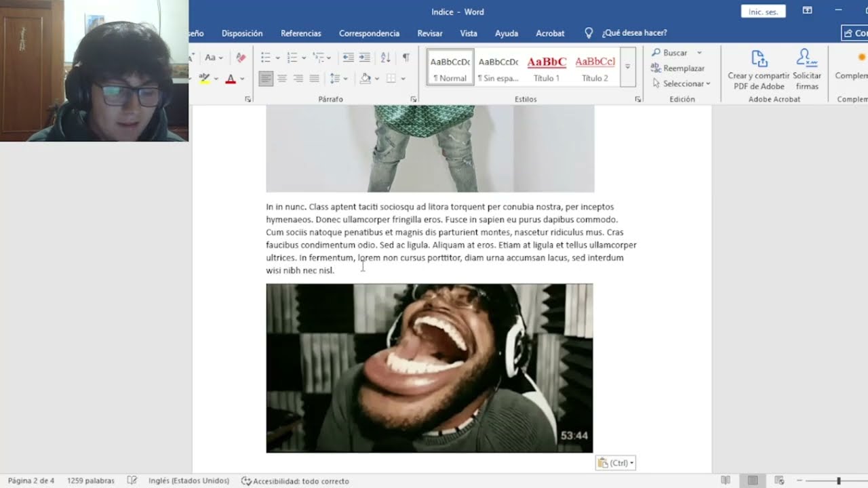Open ribbon display options icon
The height and width of the screenshot is (488, 868).
point(807,11)
